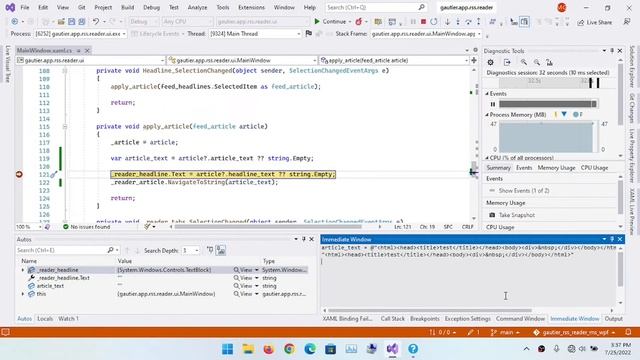
Task: Click the Autos search input field
Action: point(61,250)
